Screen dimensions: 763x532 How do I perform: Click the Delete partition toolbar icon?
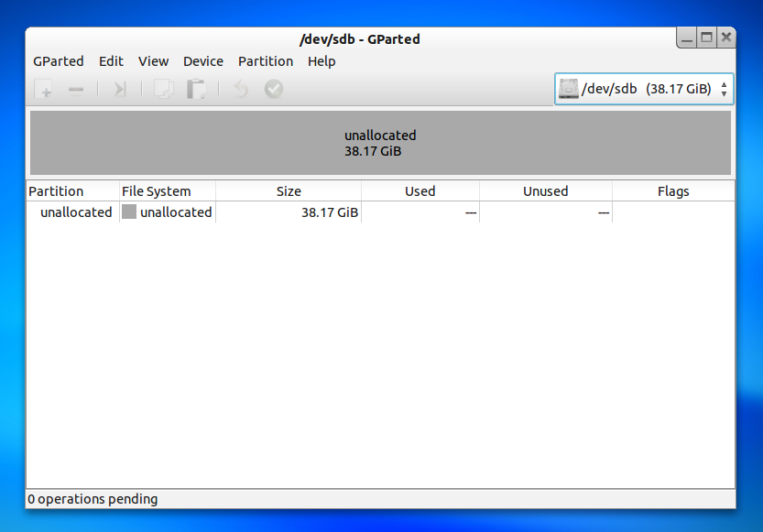tap(76, 90)
